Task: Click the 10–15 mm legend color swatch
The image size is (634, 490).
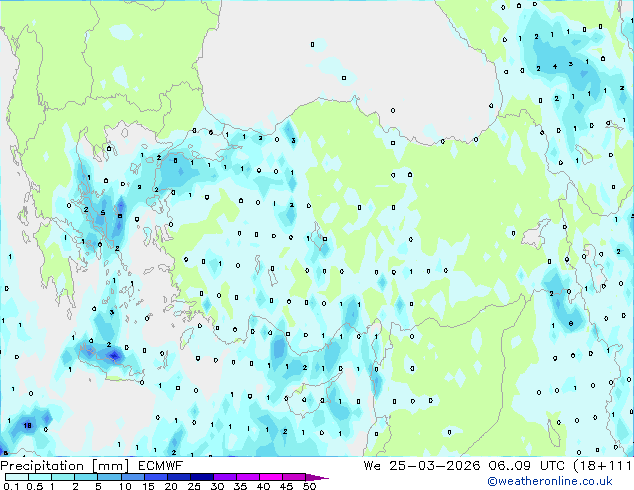Action: (x=132, y=477)
